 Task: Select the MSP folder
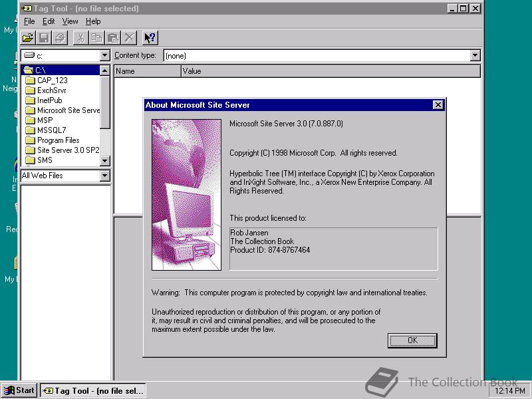pos(39,120)
